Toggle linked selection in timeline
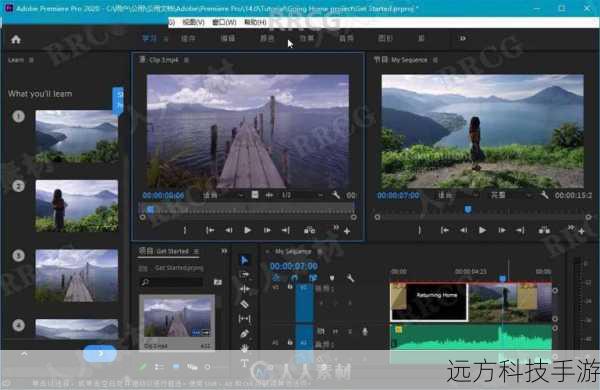 [x=313, y=278]
